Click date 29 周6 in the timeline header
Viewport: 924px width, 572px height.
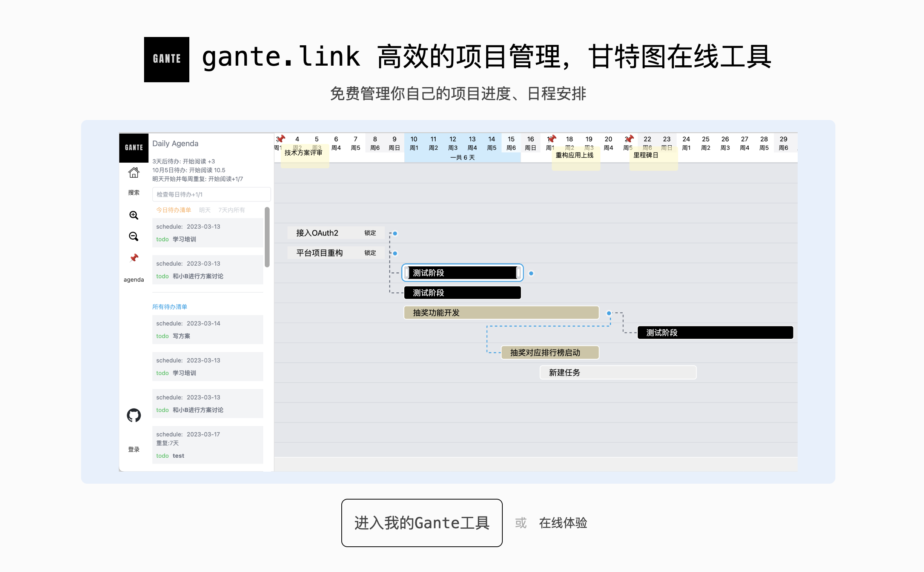[x=783, y=143]
